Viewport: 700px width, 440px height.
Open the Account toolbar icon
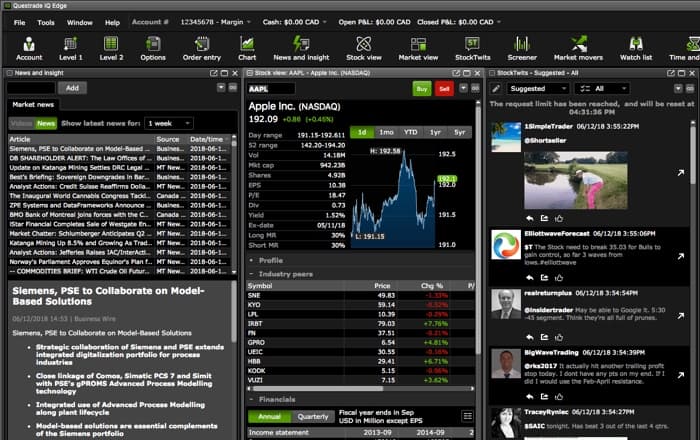pos(29,49)
